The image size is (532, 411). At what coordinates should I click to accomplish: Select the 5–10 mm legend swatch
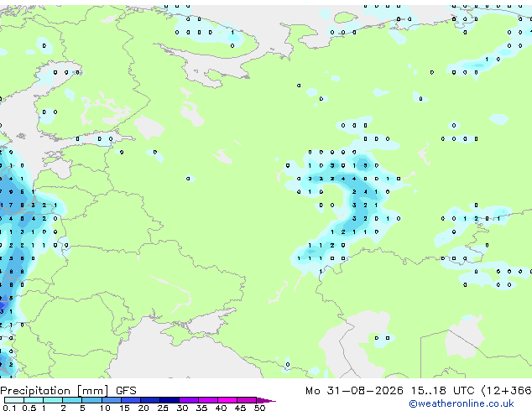coord(91,400)
